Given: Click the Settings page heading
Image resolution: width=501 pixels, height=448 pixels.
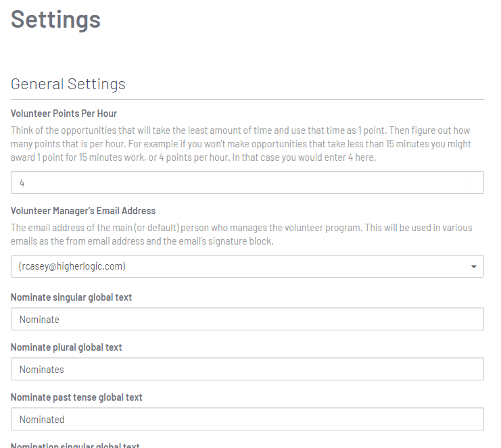Looking at the screenshot, I should 55,20.
